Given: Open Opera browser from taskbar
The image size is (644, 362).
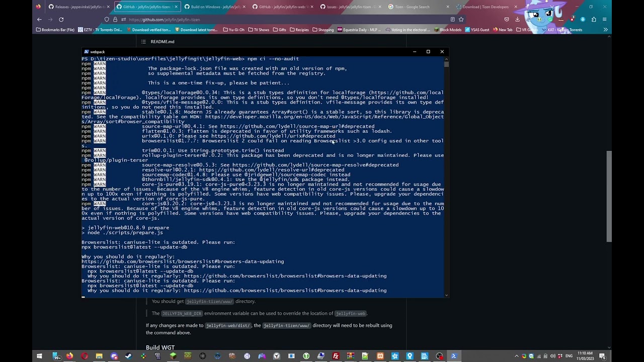Looking at the screenshot, I should pos(84,356).
